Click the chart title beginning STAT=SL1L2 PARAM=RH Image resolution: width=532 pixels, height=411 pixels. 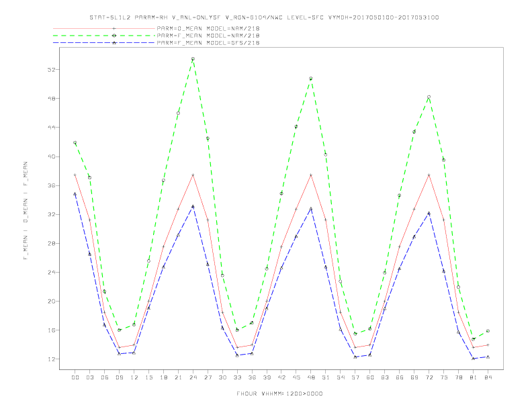[x=264, y=17]
